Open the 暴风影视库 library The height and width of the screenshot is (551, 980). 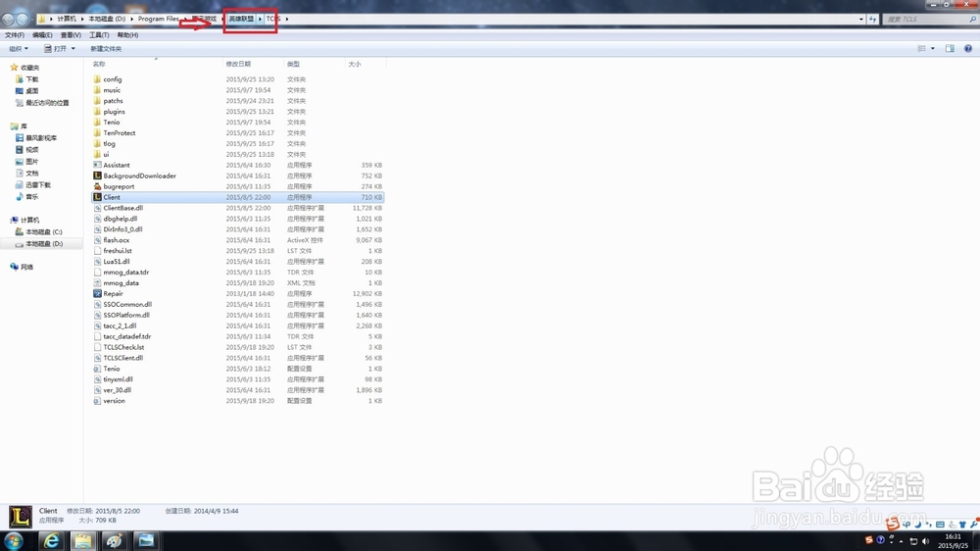[x=36, y=137]
